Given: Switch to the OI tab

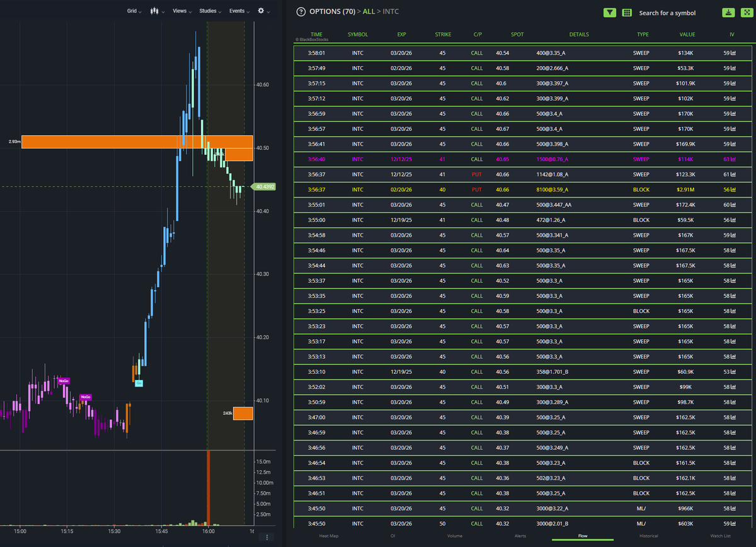Looking at the screenshot, I should pyautogui.click(x=392, y=536).
